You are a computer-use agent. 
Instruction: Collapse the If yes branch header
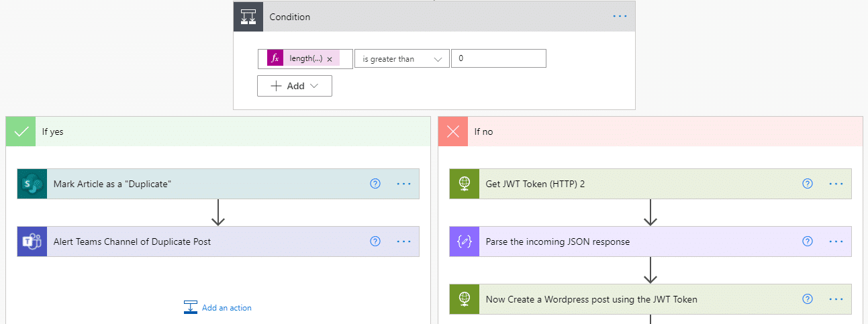click(x=218, y=131)
